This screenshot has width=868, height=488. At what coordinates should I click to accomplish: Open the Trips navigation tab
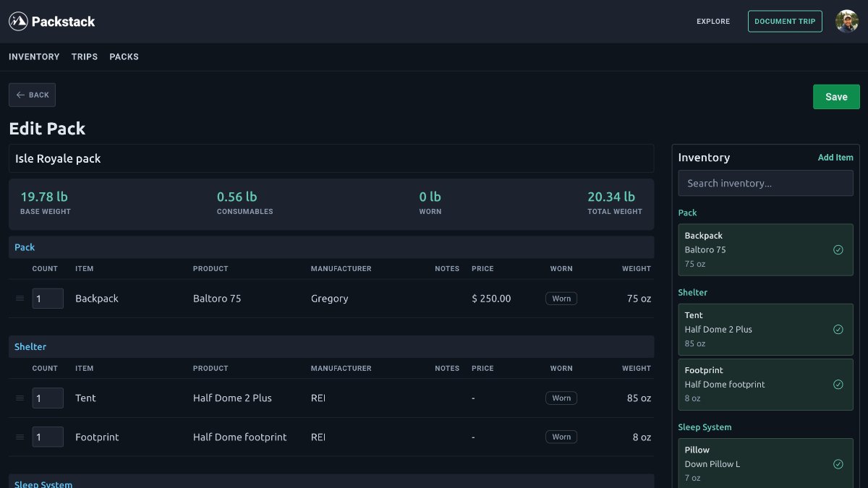(x=85, y=57)
